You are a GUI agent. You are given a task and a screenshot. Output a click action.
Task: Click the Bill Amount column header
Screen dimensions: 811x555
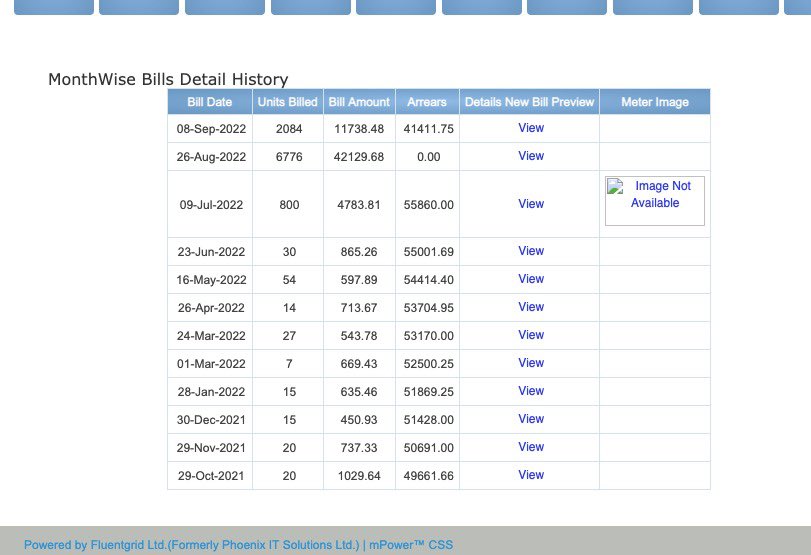tap(359, 102)
